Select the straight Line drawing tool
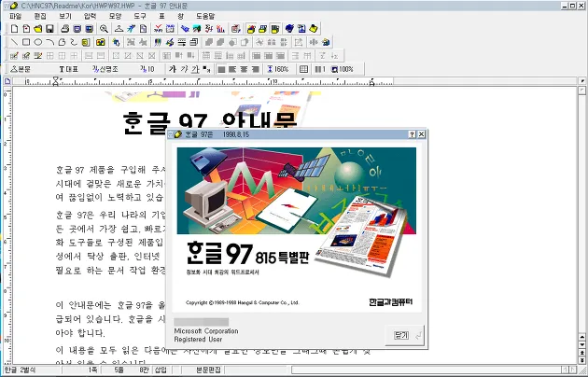 (x=14, y=42)
